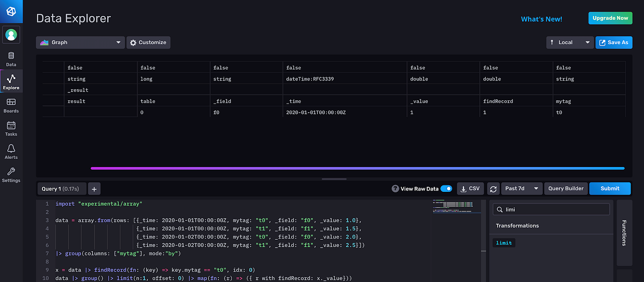Click the help icon beside View Raw Data

pyautogui.click(x=395, y=188)
